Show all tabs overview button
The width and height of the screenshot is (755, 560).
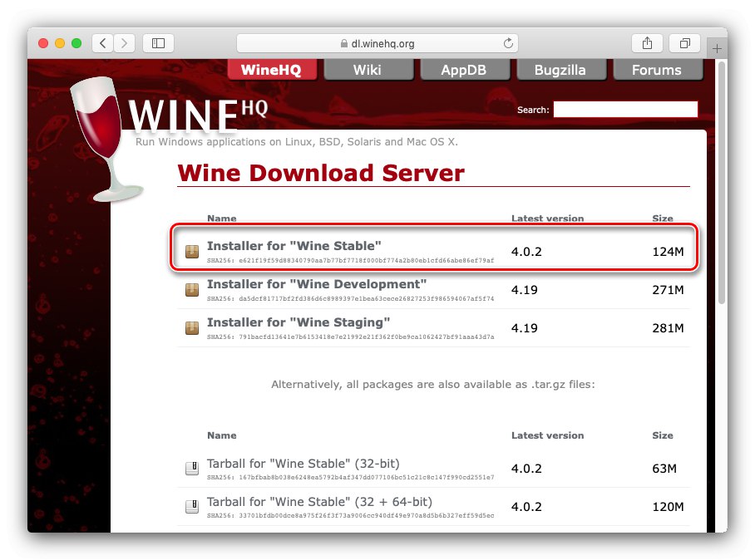click(x=684, y=43)
